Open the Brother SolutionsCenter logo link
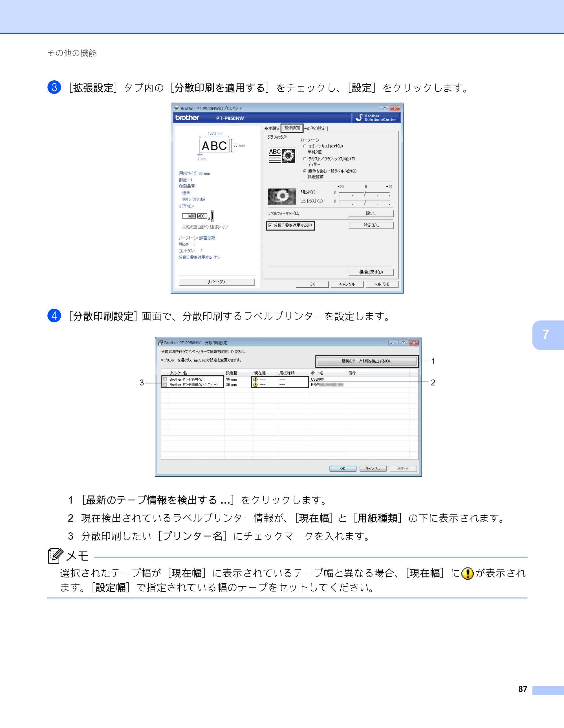Viewport: 564px width, 728px height. (x=376, y=118)
